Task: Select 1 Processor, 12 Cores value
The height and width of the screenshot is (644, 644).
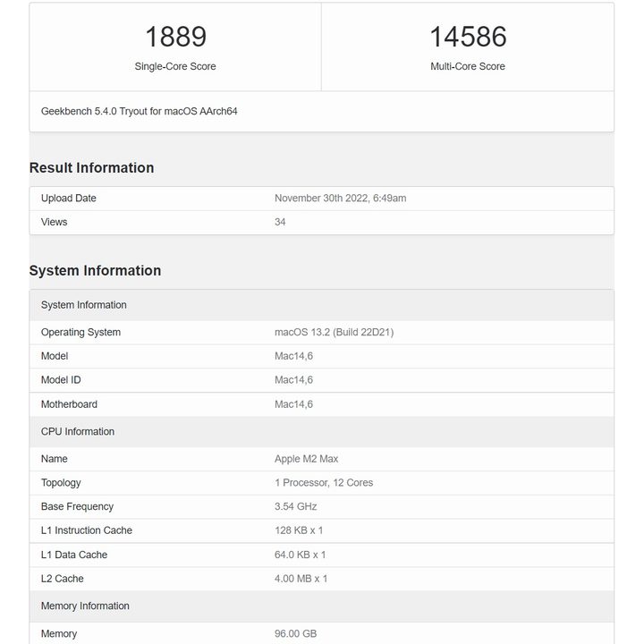Action: point(324,483)
